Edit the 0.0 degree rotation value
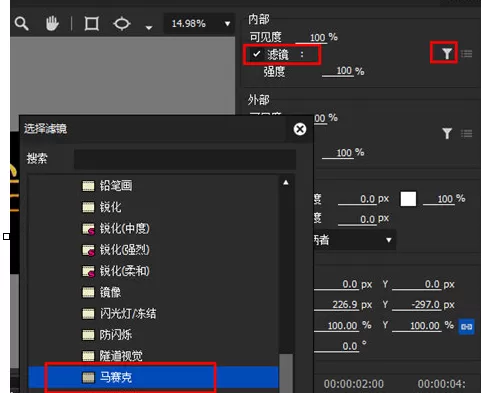This screenshot has width=481, height=393. point(337,346)
